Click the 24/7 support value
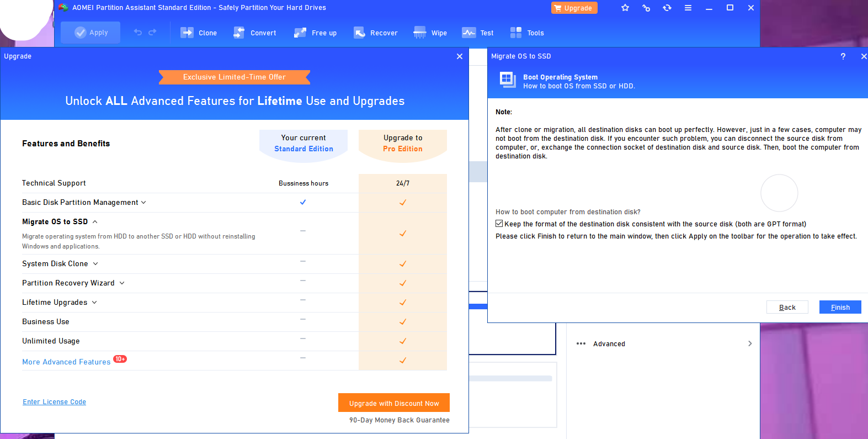 (x=403, y=183)
